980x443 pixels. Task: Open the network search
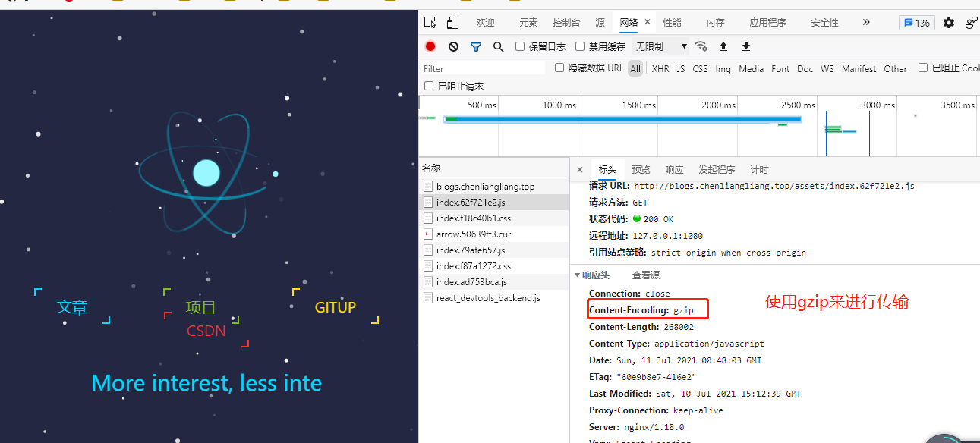coord(497,46)
